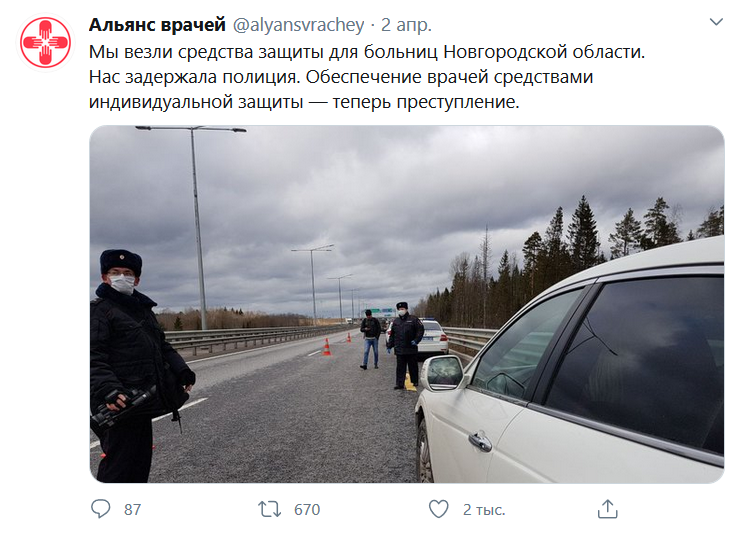Click the police car in the photo background
The image size is (744, 534).
click(x=433, y=337)
